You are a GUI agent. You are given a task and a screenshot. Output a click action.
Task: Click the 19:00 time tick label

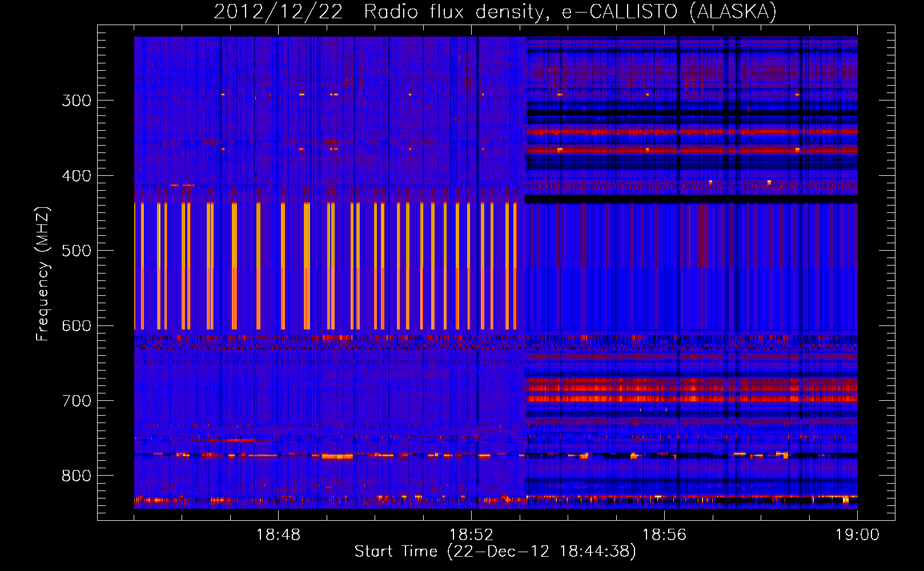tap(857, 535)
